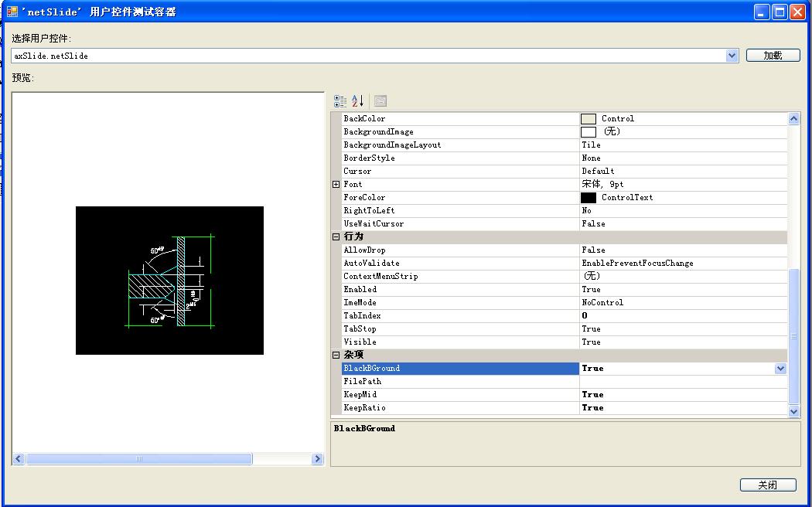Image resolution: width=812 pixels, height=507 pixels.
Task: Click the slide drawing preview image
Action: pos(170,281)
